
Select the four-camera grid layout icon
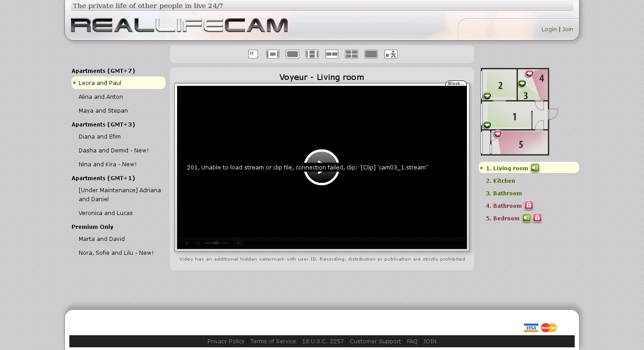(x=352, y=54)
